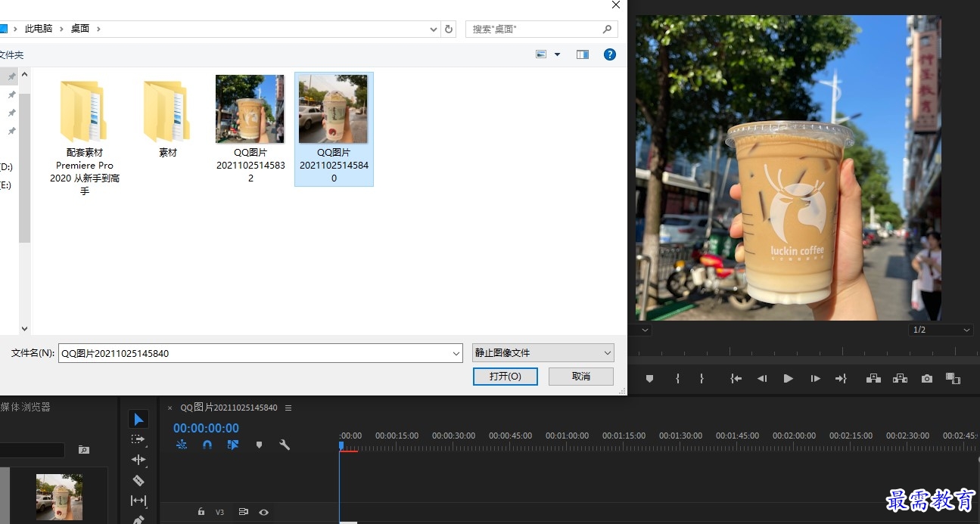
Task: Toggle timeline Snap magnet
Action: 207,445
